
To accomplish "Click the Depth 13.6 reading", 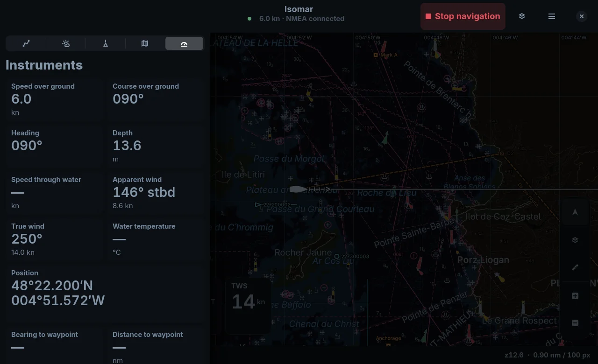I will coord(127,146).
